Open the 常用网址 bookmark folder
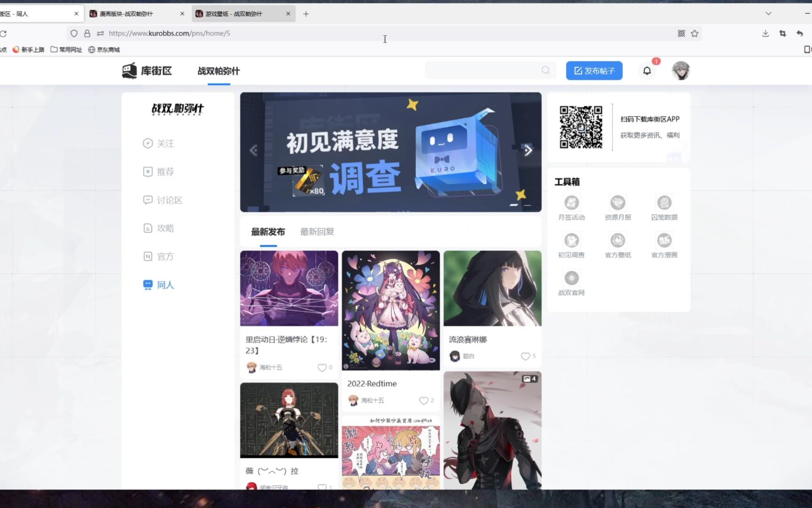Viewport: 812px width, 508px height. [x=66, y=49]
